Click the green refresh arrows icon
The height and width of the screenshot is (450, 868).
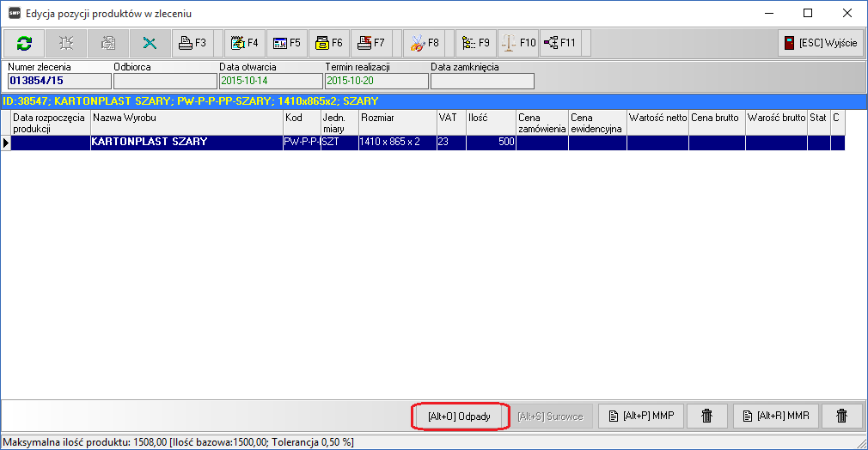(x=24, y=43)
